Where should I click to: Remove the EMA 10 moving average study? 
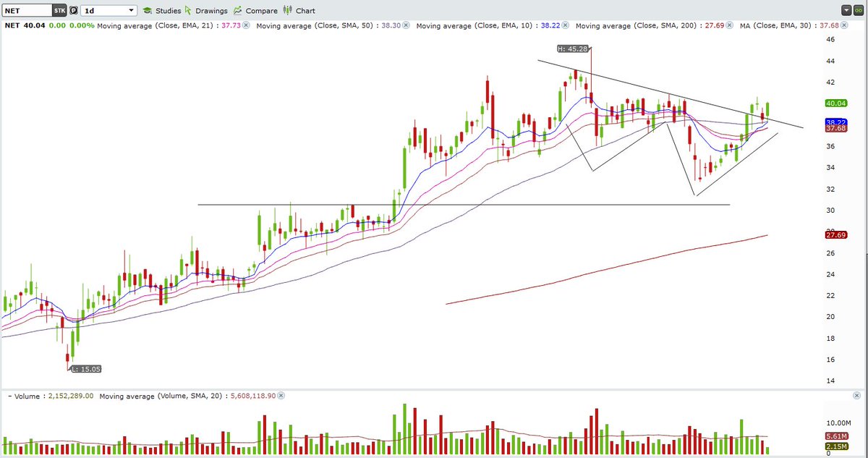point(565,25)
